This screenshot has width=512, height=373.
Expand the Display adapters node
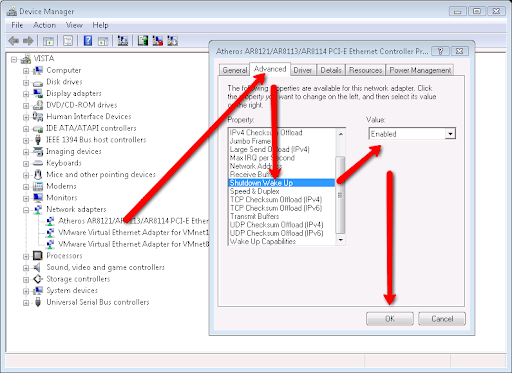(26, 94)
